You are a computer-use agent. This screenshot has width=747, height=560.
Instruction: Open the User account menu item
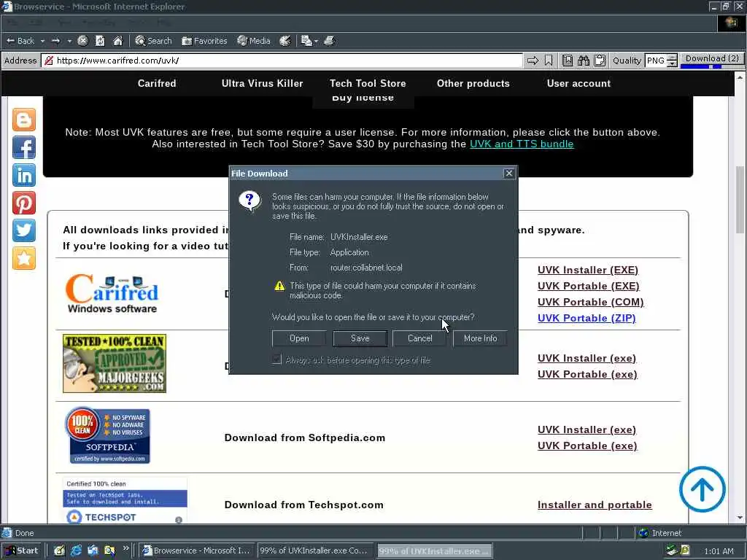[x=578, y=83]
